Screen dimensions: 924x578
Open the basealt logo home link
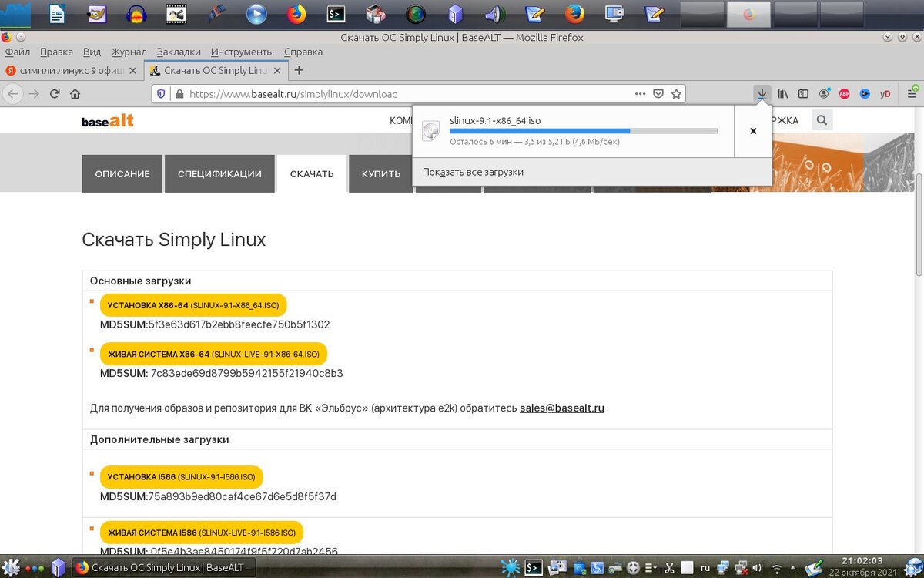108,121
